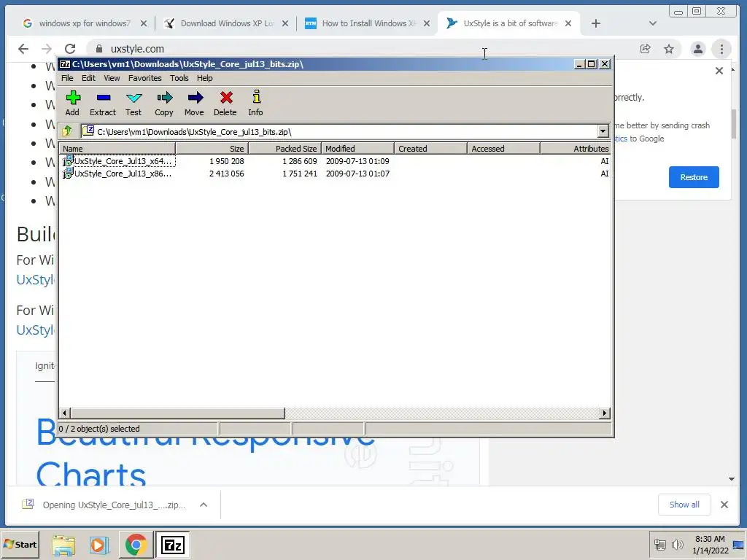Open a new Chrome tab
The width and height of the screenshot is (747, 560).
point(595,23)
